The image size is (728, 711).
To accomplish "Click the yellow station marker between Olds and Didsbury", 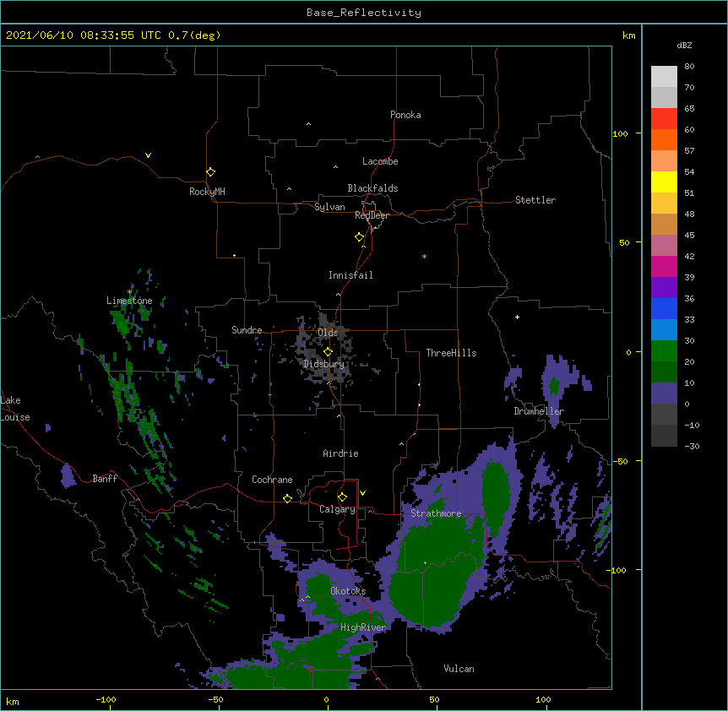I will tap(328, 352).
